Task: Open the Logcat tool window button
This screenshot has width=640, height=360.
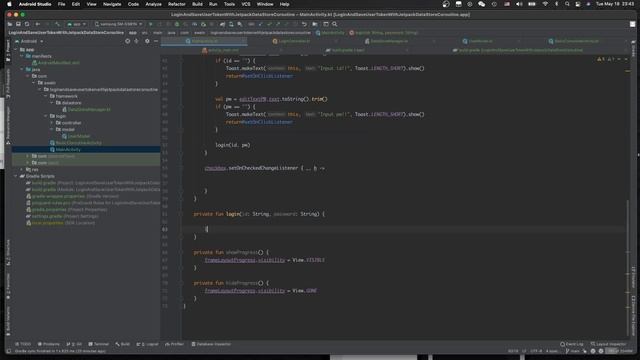Action: point(148,344)
